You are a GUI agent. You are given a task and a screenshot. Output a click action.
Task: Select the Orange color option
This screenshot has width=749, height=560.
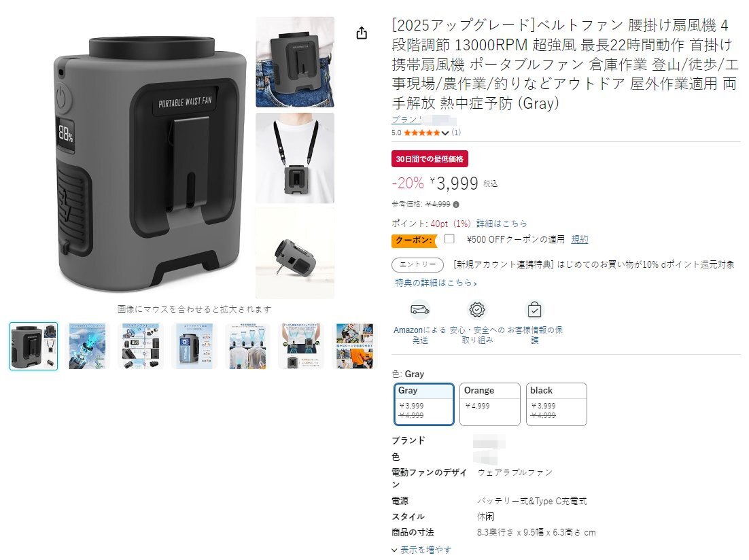coord(489,404)
